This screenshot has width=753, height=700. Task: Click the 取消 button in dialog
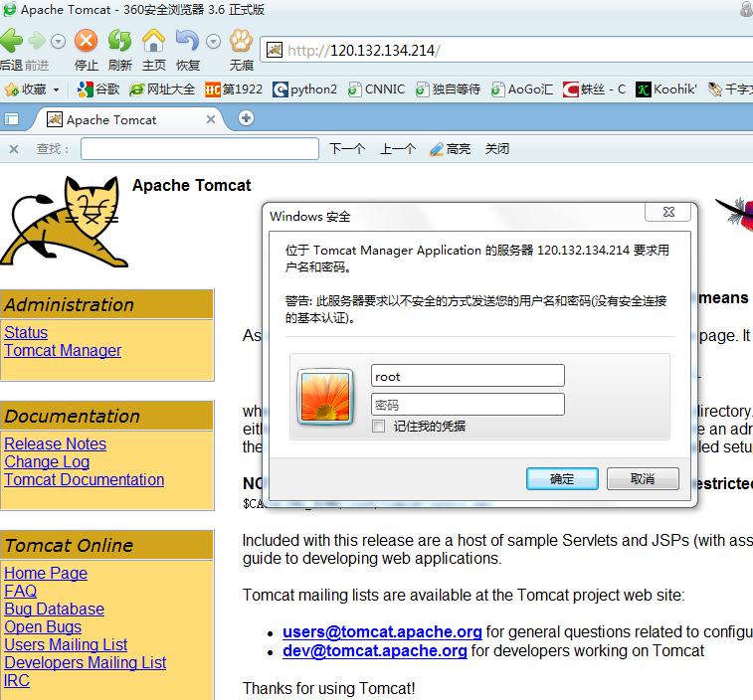[x=643, y=478]
